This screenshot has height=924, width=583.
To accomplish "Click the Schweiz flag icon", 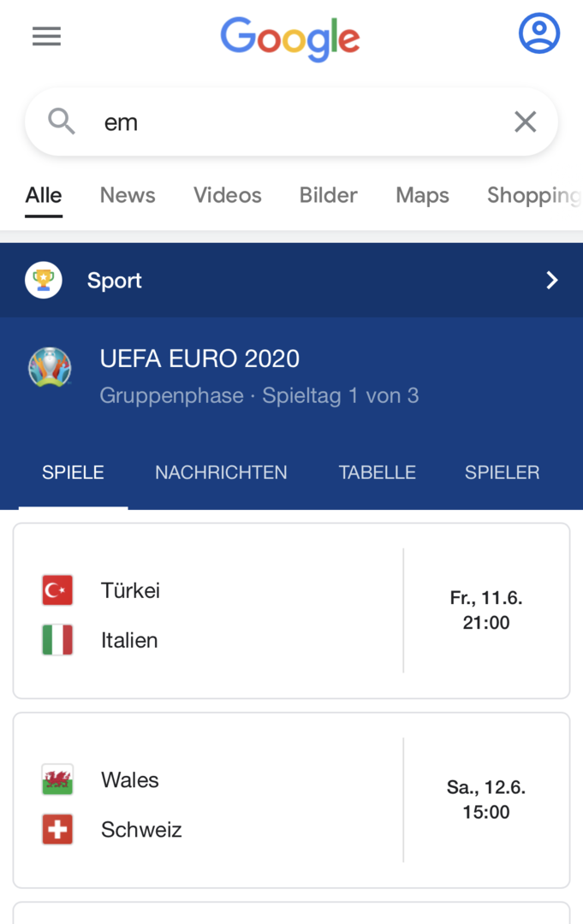I will coord(57,829).
